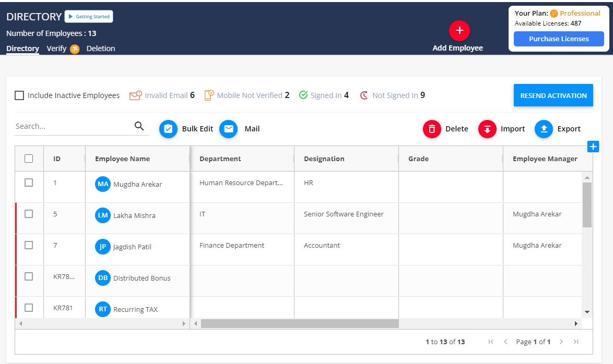Check the row checkbox for Jagdish Patil

tap(29, 245)
